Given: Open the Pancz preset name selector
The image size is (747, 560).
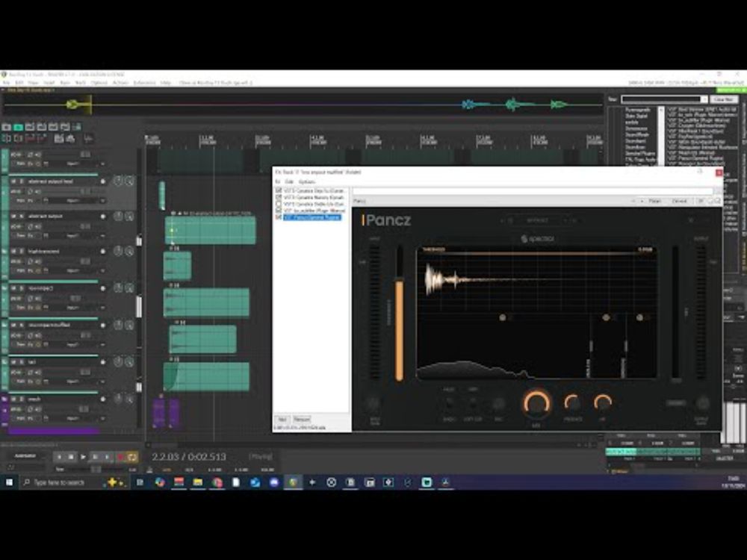Looking at the screenshot, I should [537, 220].
